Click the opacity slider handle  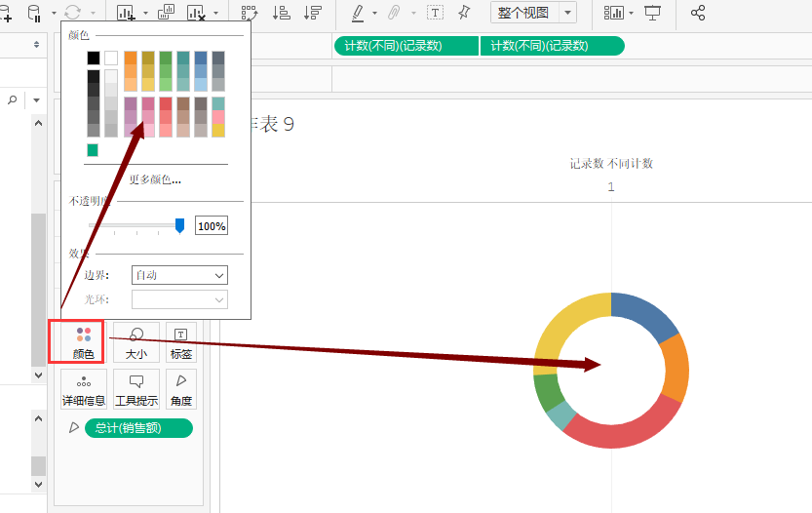pos(179,226)
